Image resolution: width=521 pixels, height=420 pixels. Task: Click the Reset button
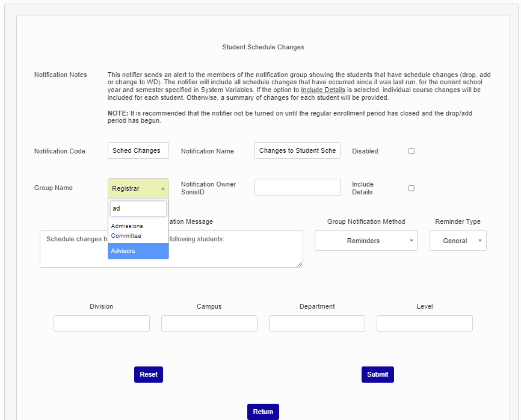148,374
